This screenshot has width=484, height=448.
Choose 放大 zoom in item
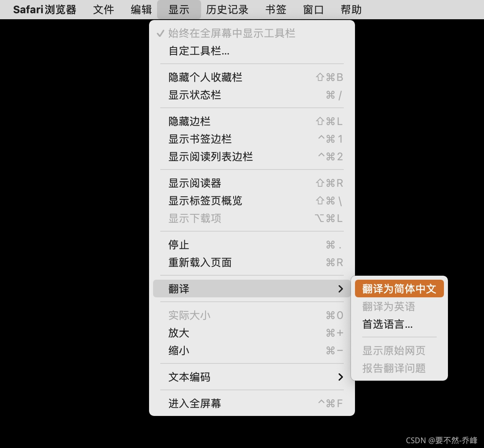click(252, 333)
